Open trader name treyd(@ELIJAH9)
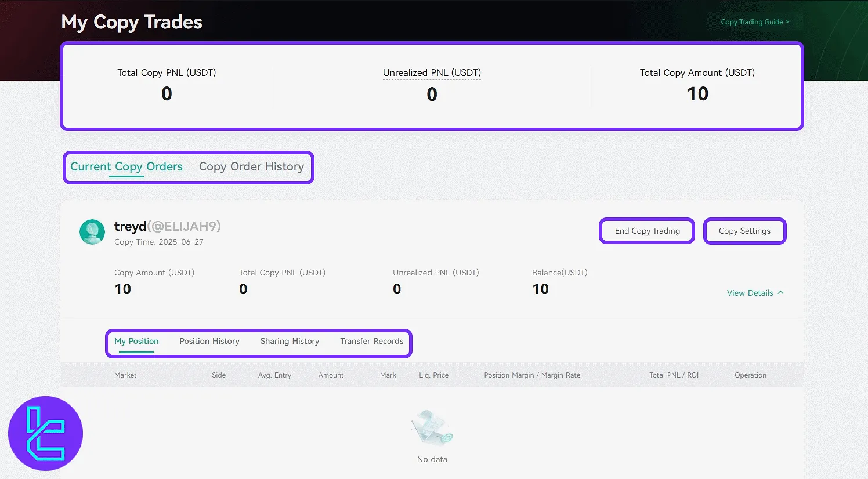Viewport: 868px width, 479px height. [168, 226]
